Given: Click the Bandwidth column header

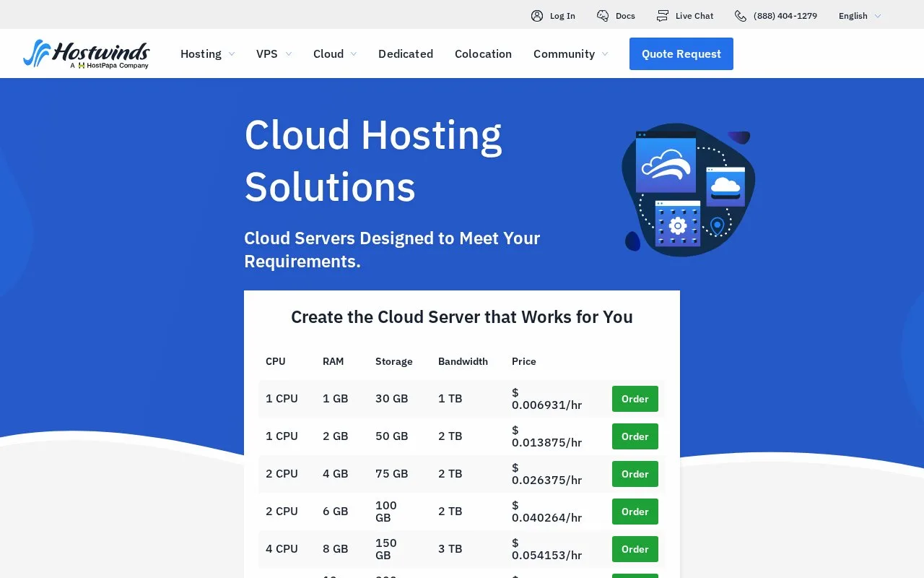Looking at the screenshot, I should pos(463,361).
